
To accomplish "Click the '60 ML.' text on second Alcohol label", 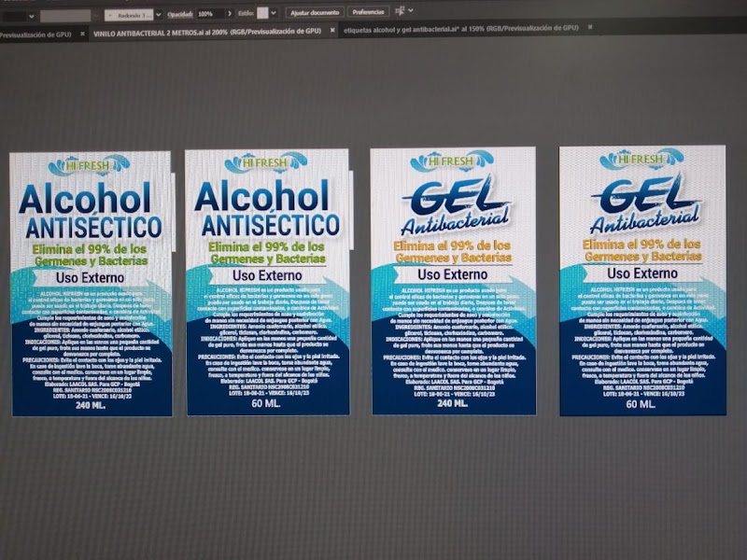I will click(x=266, y=403).
